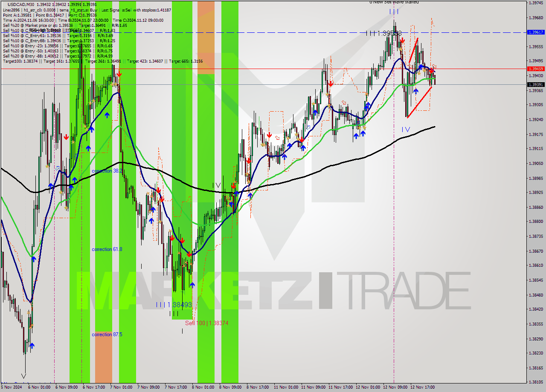This screenshot has height=392, width=546.
Task: Click the 'correction 38.2' label
Action: 107,171
